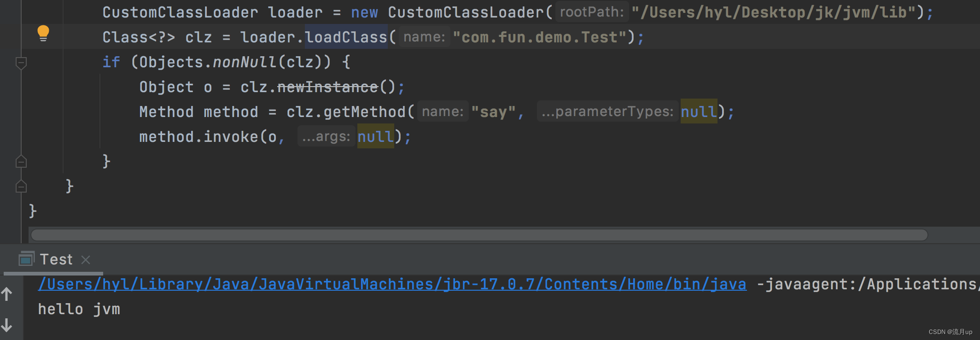The width and height of the screenshot is (980, 340).
Task: Click the nonNull method name
Action: tap(245, 62)
